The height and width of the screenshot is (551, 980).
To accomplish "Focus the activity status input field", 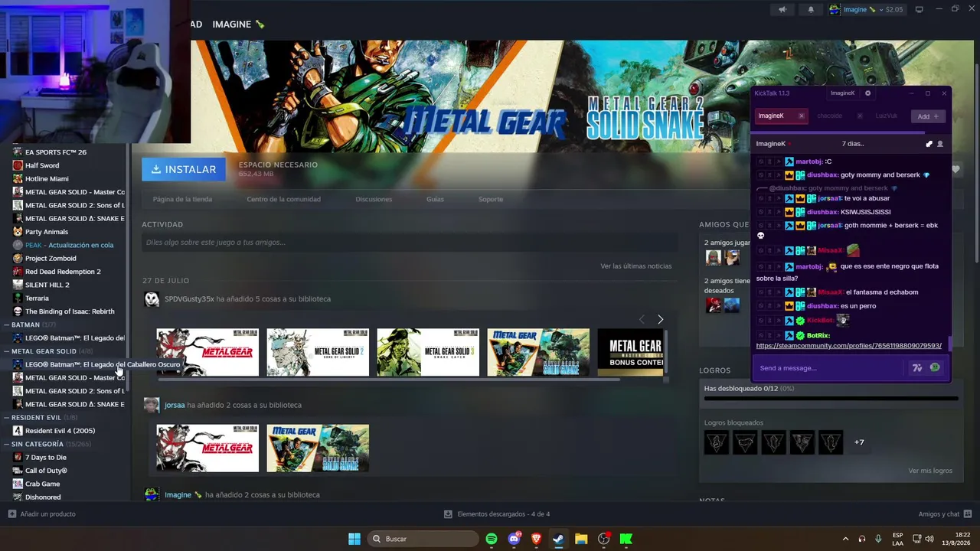I will tap(410, 243).
